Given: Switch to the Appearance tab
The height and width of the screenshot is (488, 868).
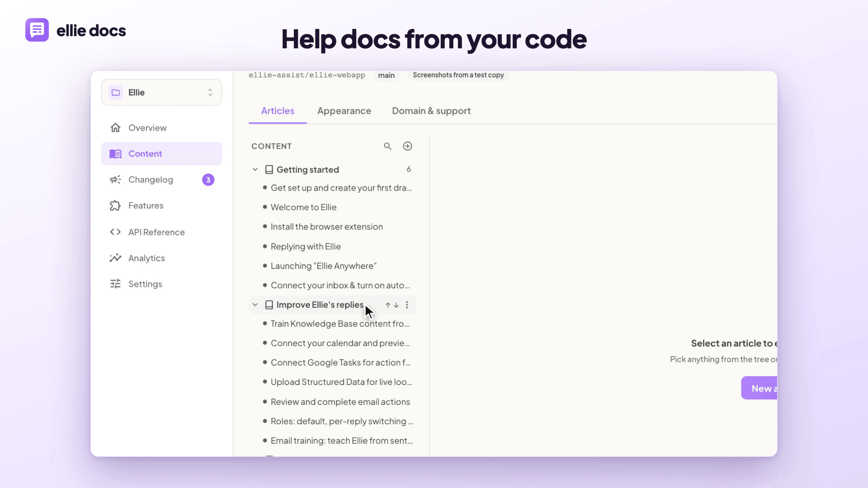Looking at the screenshot, I should [344, 111].
